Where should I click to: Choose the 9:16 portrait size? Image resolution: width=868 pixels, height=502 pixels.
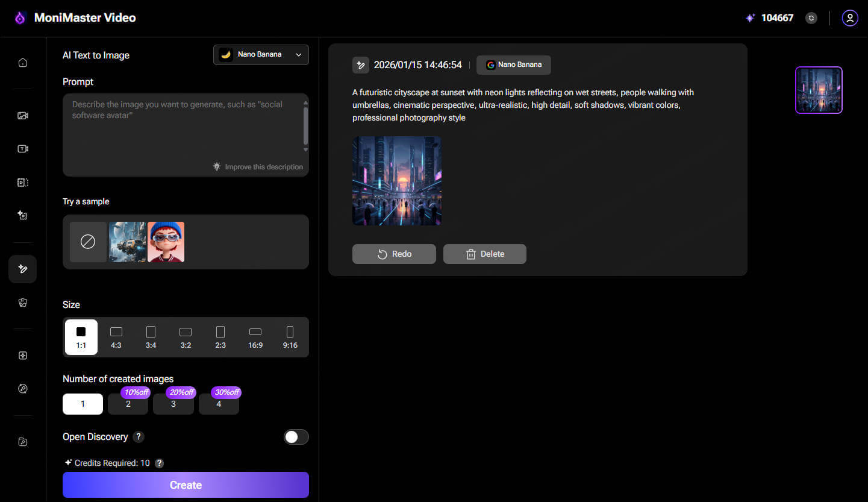click(290, 337)
